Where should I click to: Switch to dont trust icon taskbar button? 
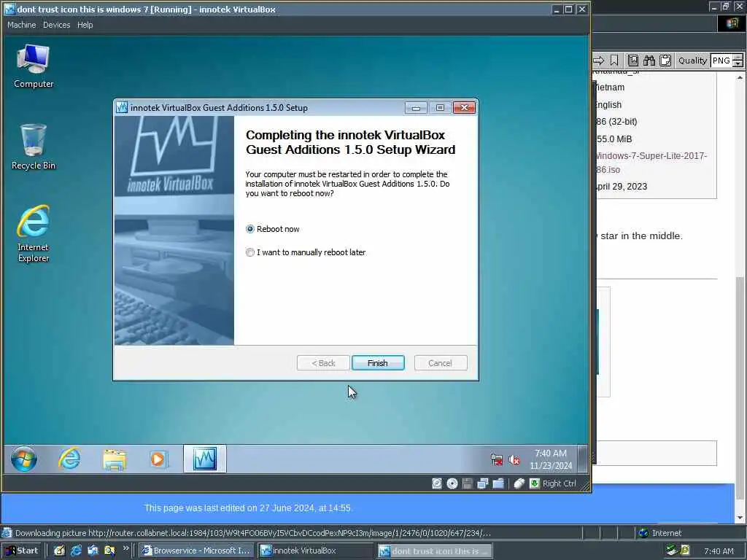pyautogui.click(x=435, y=551)
